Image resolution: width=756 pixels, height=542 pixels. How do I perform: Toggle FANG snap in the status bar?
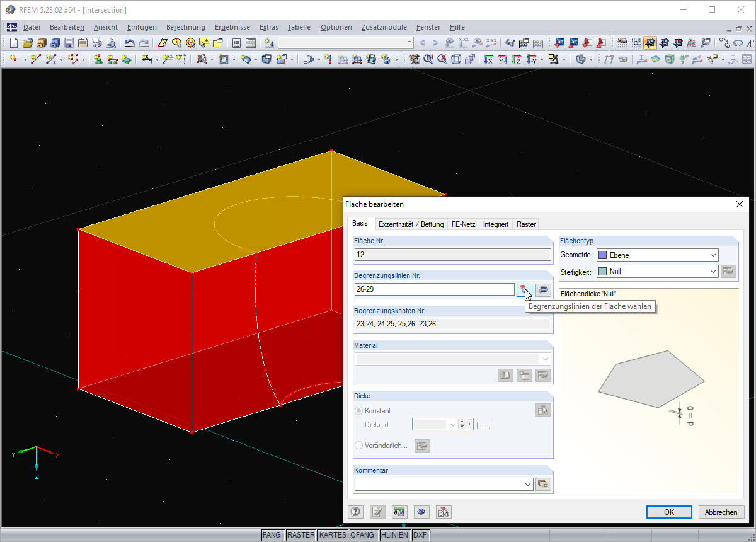click(272, 535)
